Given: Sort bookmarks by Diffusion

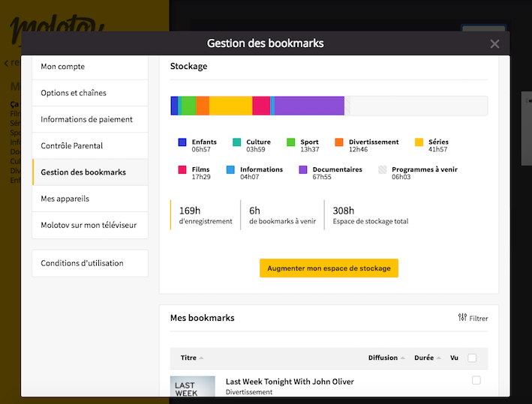Looking at the screenshot, I should click(x=386, y=358).
